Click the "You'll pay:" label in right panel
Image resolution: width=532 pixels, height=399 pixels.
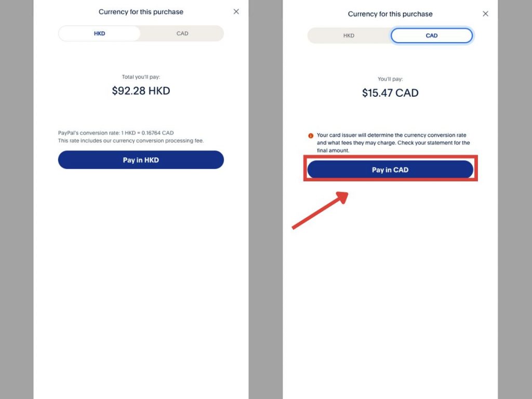pos(390,79)
